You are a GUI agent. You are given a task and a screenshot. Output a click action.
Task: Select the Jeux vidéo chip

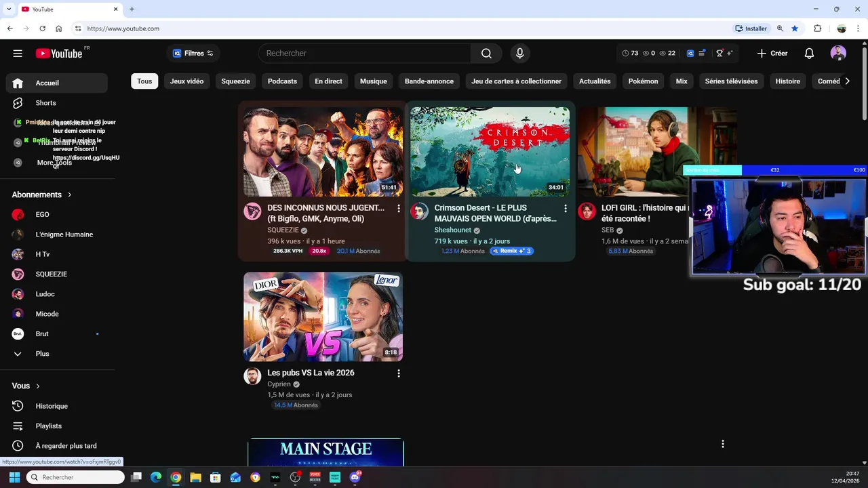click(x=186, y=81)
